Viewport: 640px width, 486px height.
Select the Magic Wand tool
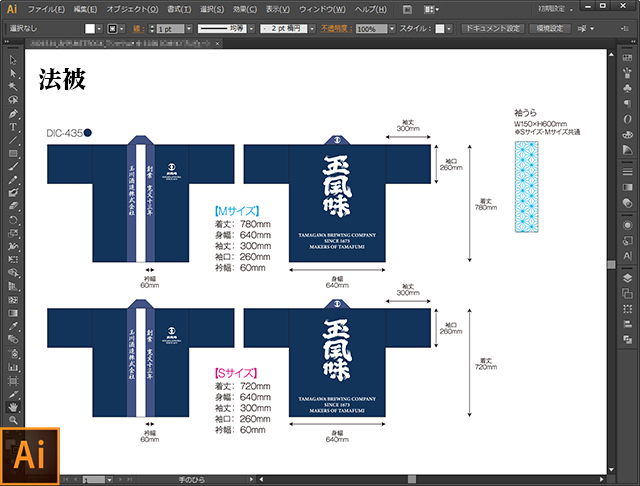coord(13,87)
